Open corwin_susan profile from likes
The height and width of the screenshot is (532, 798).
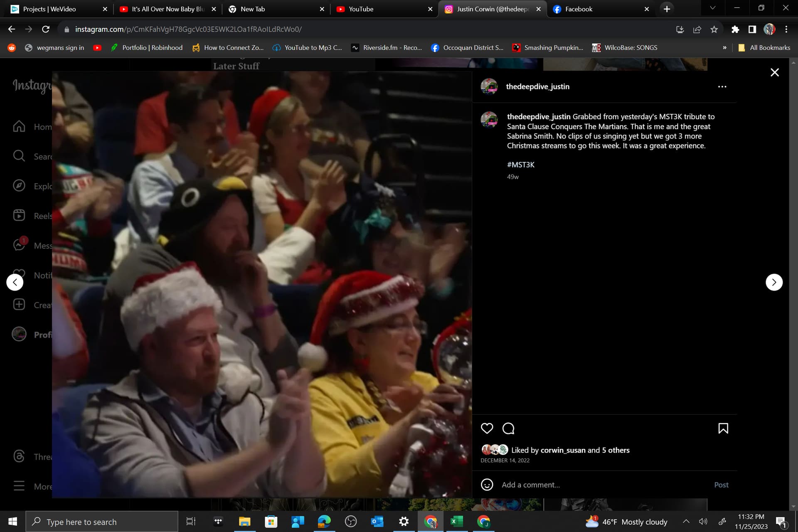click(563, 450)
